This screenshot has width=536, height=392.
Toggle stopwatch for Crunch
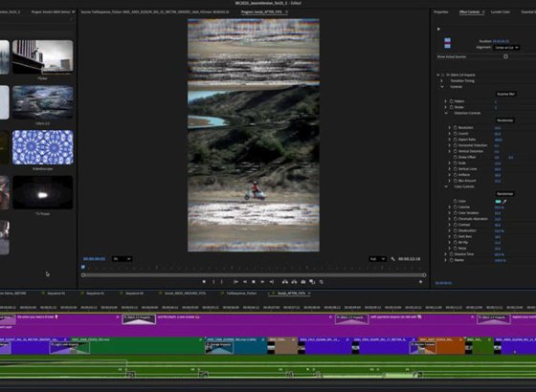[x=456, y=134]
